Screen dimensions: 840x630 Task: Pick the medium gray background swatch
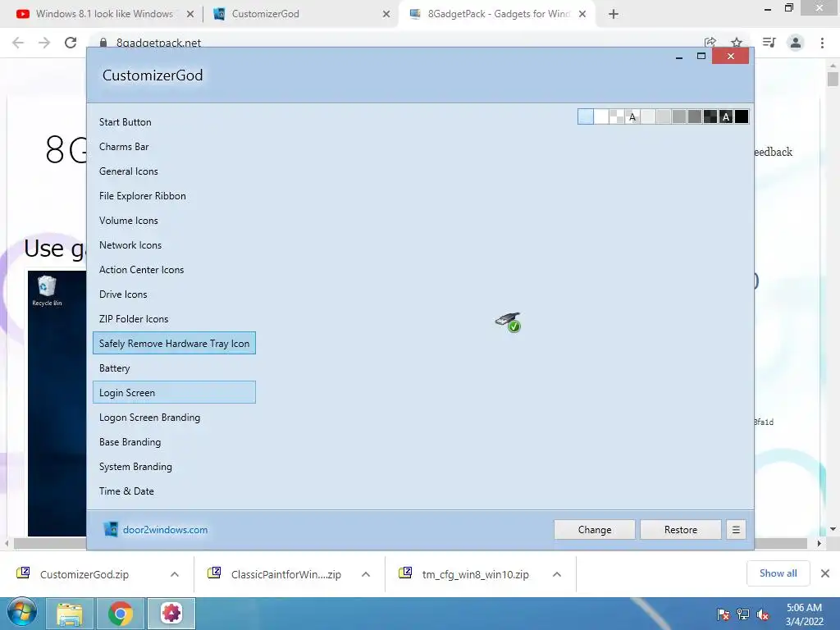click(x=678, y=116)
